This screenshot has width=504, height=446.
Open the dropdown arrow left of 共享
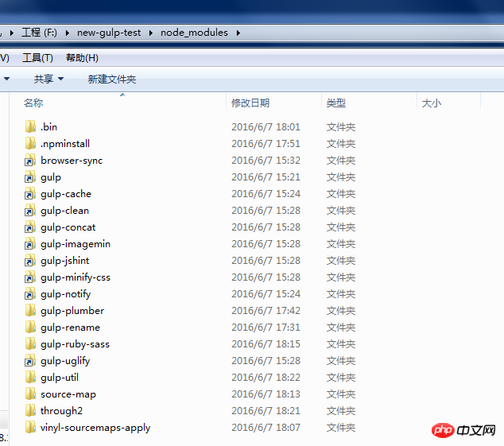(x=6, y=79)
